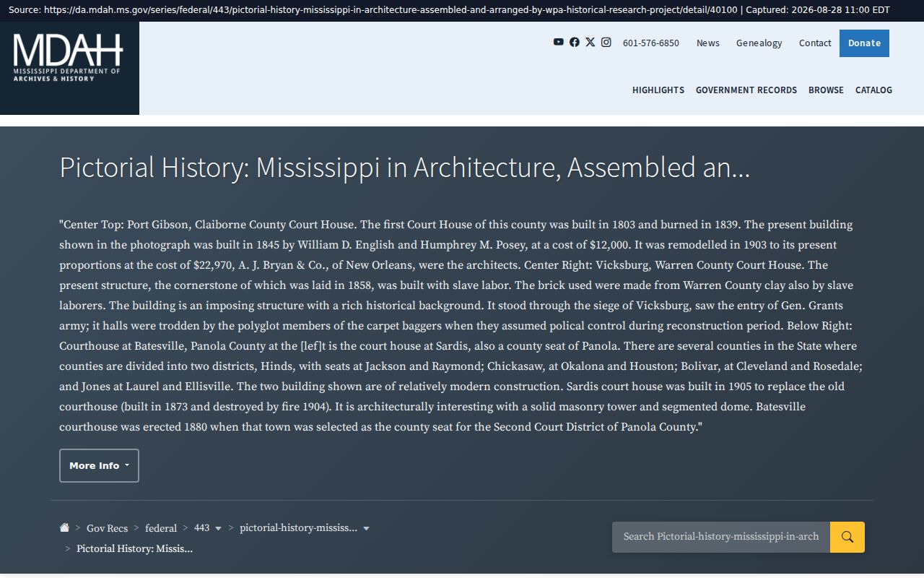Click the Donate button
This screenshot has width=924, height=578.
[864, 43]
